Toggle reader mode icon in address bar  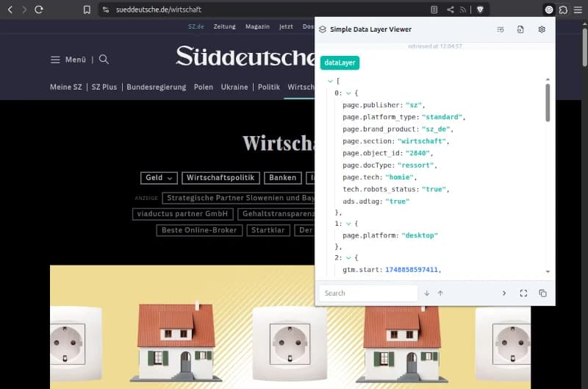[x=434, y=10]
